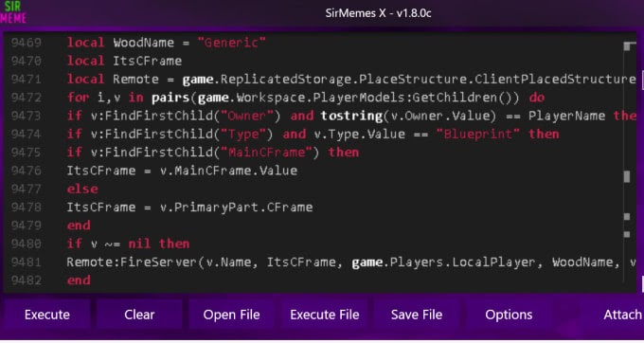Click the Sir Meme logo

click(x=12, y=12)
